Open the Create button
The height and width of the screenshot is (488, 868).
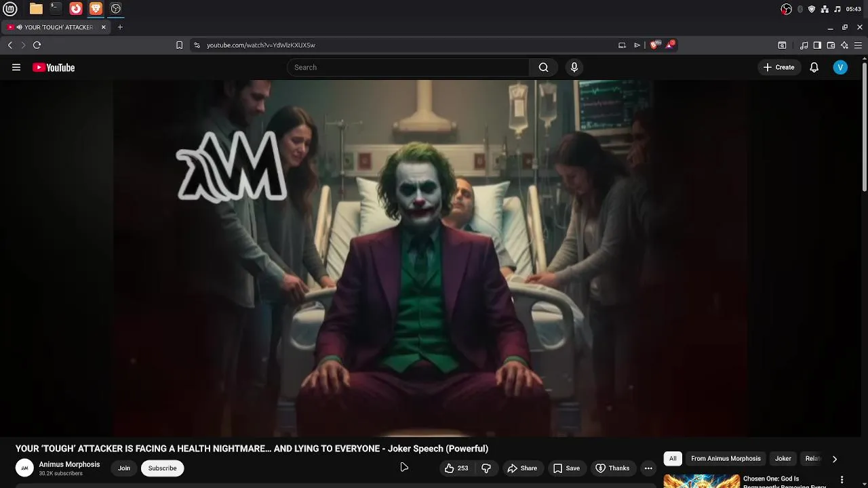point(778,67)
